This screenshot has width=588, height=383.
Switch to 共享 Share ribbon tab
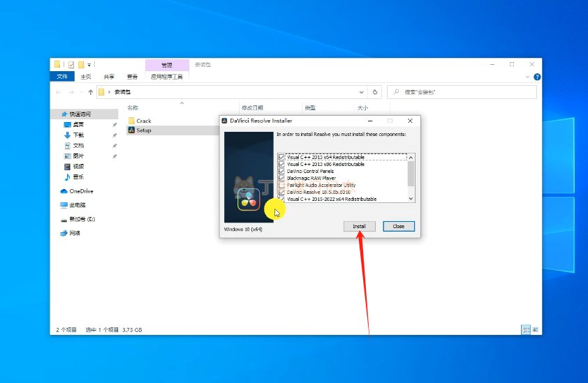tap(109, 77)
